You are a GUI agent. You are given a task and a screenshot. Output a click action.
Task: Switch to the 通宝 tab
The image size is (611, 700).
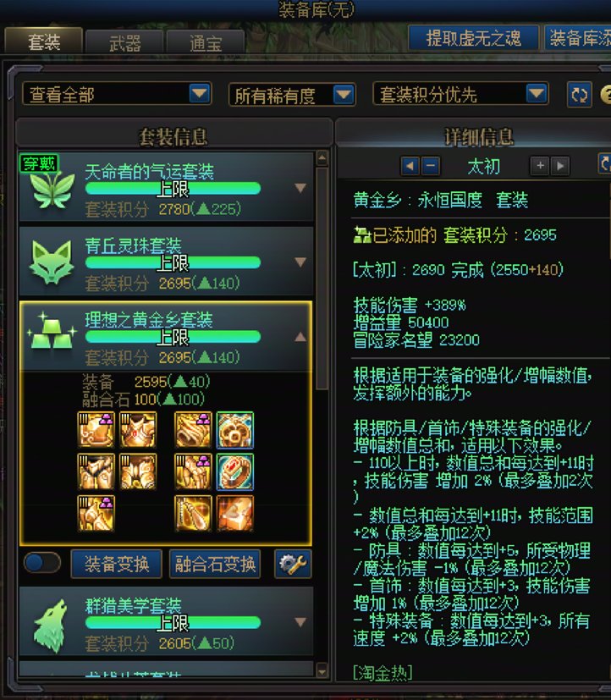pos(206,43)
